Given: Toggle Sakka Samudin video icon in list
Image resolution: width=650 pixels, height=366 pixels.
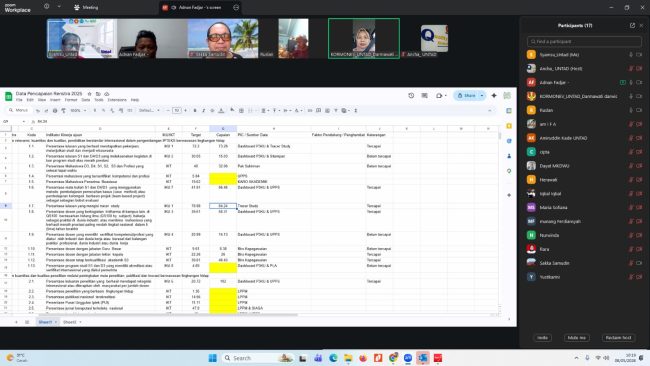Looking at the screenshot, I should (x=639, y=263).
